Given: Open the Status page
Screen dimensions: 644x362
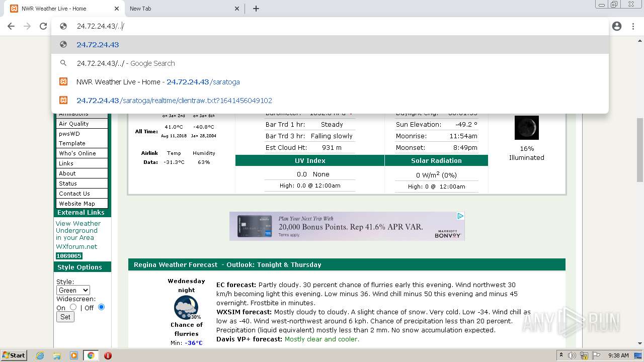Looking at the screenshot, I should 82,184.
